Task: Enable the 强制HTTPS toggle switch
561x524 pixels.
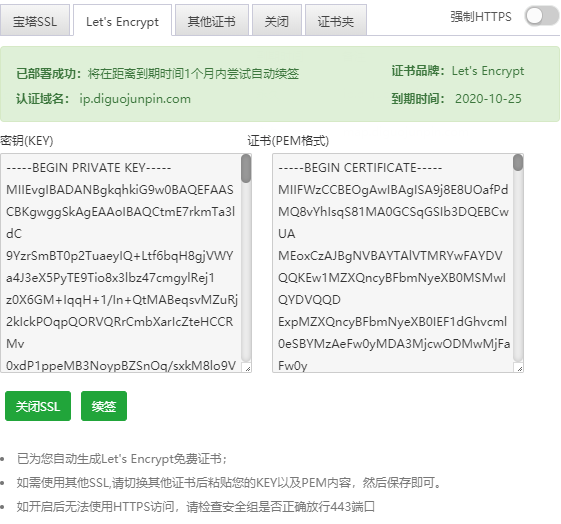Action: pyautogui.click(x=542, y=16)
